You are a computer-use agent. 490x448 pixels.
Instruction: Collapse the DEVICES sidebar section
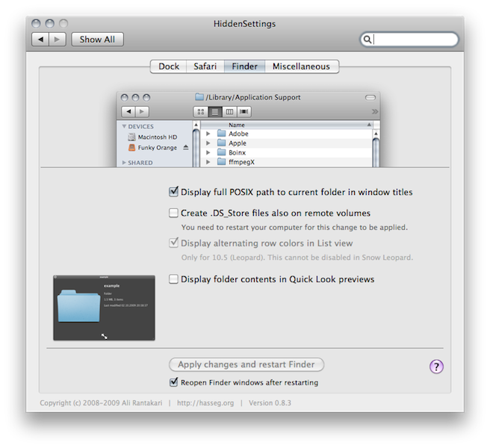(124, 127)
